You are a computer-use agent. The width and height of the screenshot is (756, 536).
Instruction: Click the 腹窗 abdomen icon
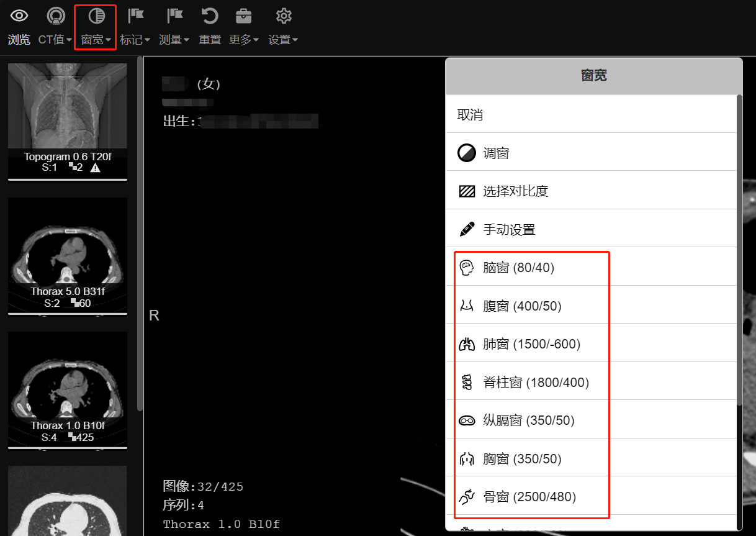[x=466, y=306]
